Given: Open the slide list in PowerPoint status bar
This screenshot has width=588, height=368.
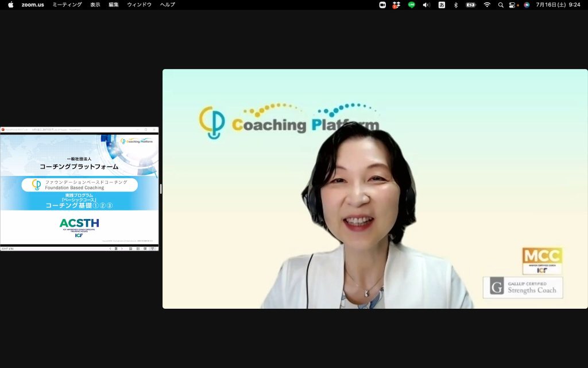Looking at the screenshot, I should point(116,248).
